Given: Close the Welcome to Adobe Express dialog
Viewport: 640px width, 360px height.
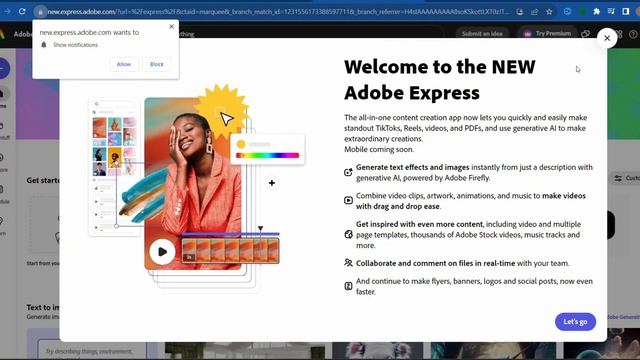Looking at the screenshot, I should click(607, 38).
